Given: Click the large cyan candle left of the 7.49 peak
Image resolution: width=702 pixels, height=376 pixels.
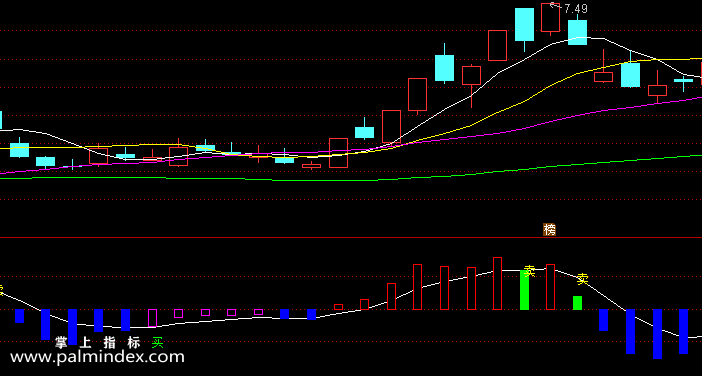Looking at the screenshot, I should tap(524, 25).
